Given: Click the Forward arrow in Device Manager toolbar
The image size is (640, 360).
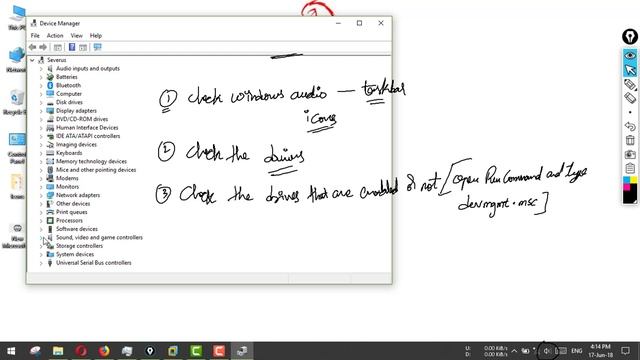Looking at the screenshot, I should [x=43, y=47].
